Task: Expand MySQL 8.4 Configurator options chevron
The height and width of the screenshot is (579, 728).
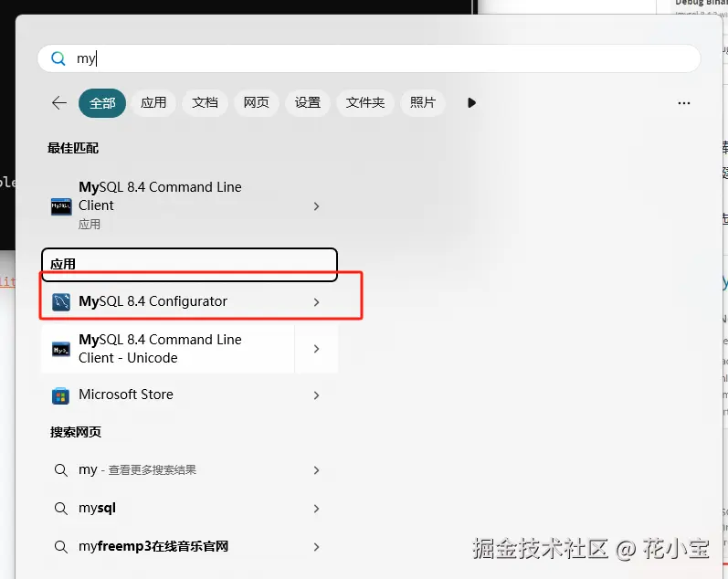Action: pyautogui.click(x=316, y=302)
